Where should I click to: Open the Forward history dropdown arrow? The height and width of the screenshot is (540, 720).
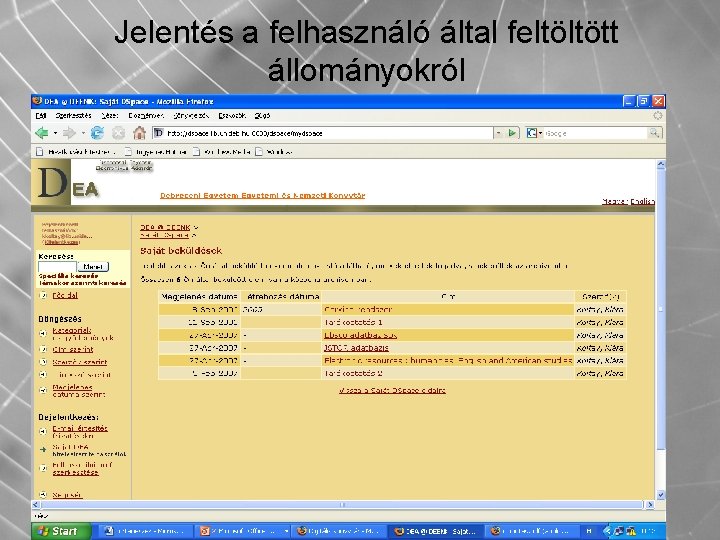(x=83, y=133)
